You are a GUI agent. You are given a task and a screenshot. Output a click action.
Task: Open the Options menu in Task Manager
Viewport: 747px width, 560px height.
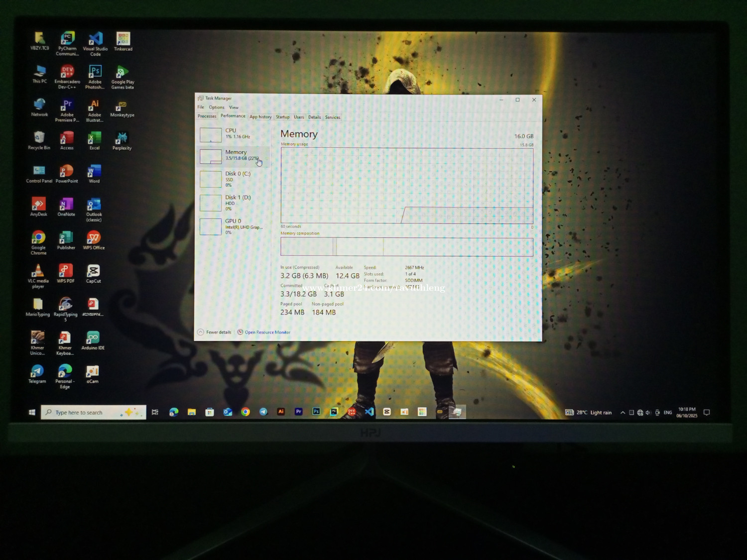pos(217,107)
